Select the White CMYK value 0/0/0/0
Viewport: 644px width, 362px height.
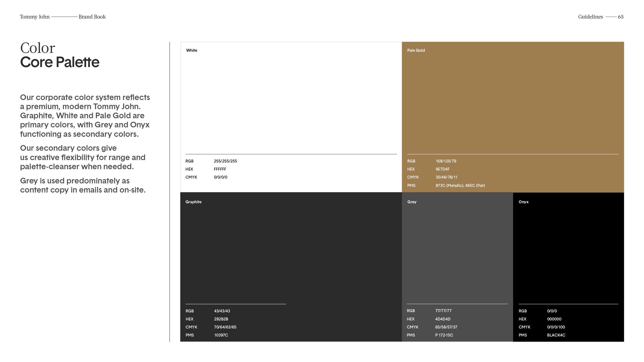tap(221, 177)
